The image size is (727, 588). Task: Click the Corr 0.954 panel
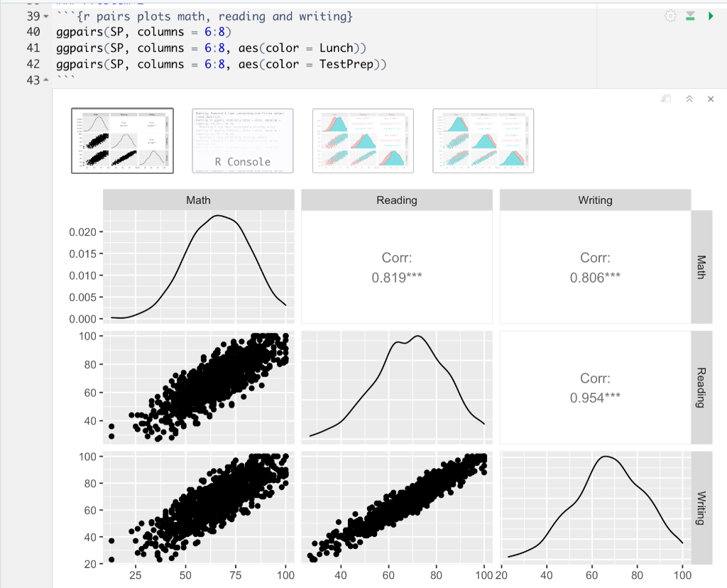tap(596, 388)
